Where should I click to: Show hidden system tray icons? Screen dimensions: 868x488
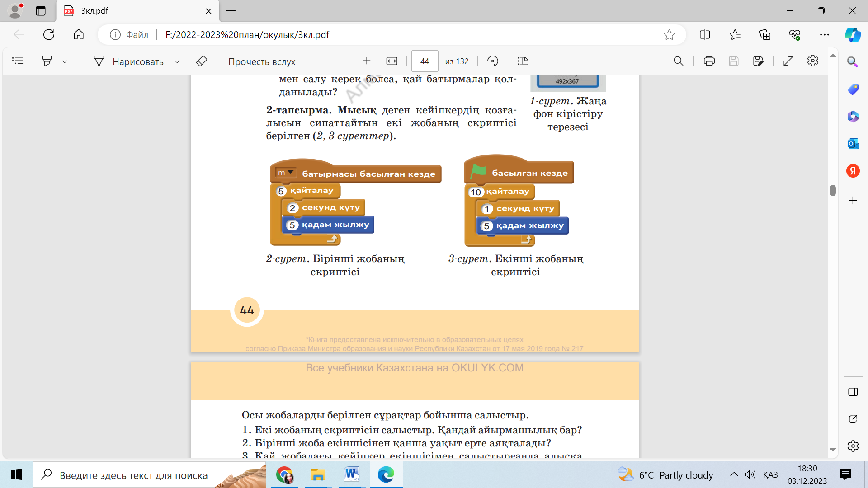tap(734, 474)
